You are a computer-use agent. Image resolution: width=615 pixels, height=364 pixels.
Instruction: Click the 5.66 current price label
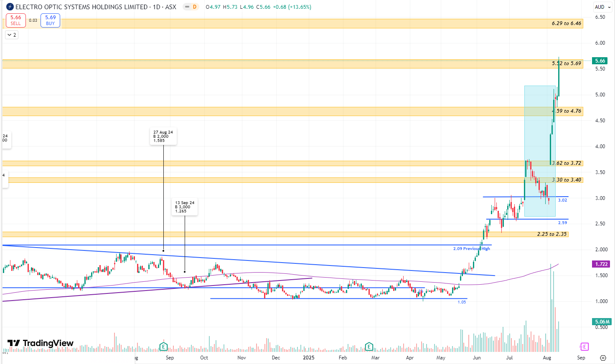click(x=600, y=61)
